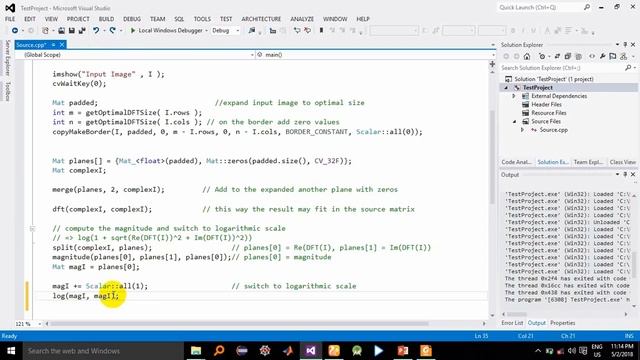Click the Properties wrench icon in Solution Explorer
640x360 pixels.
(x=602, y=56)
